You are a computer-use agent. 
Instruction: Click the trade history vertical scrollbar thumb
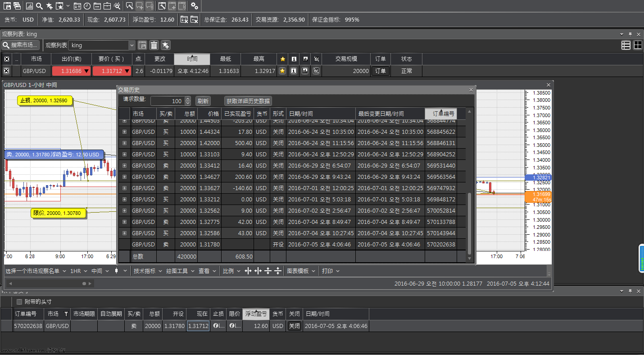(470, 223)
